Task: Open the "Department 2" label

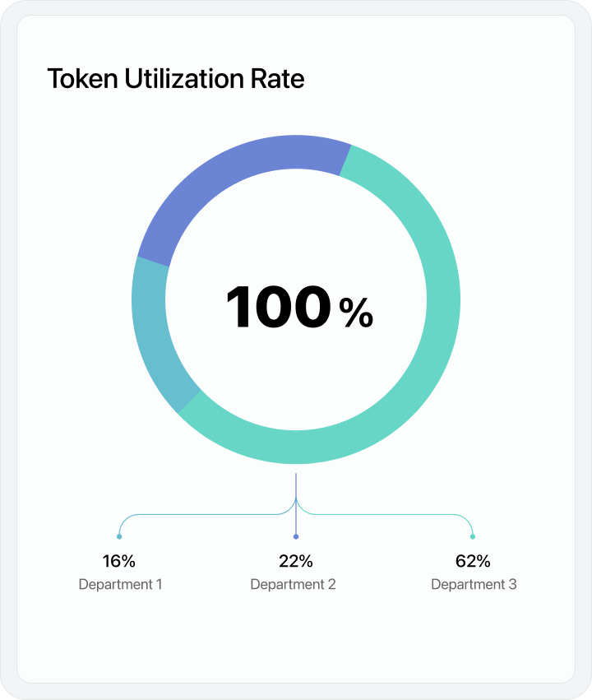Action: pyautogui.click(x=293, y=585)
